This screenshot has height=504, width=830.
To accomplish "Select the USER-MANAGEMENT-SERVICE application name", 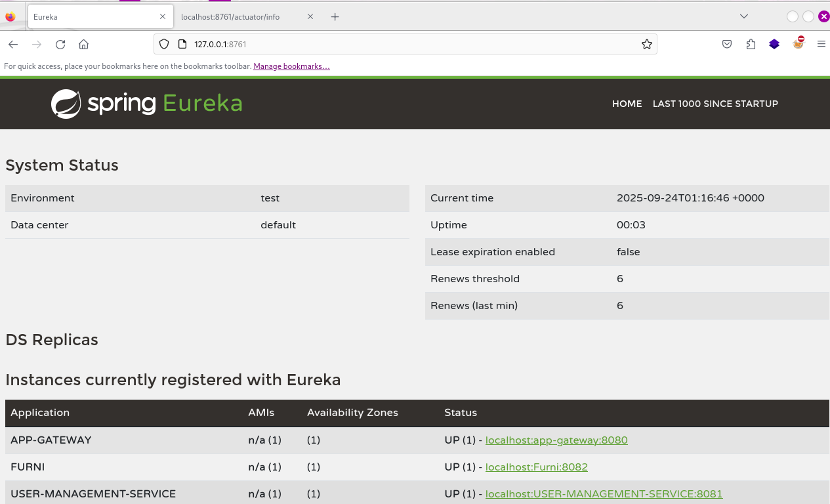I will coord(93,494).
